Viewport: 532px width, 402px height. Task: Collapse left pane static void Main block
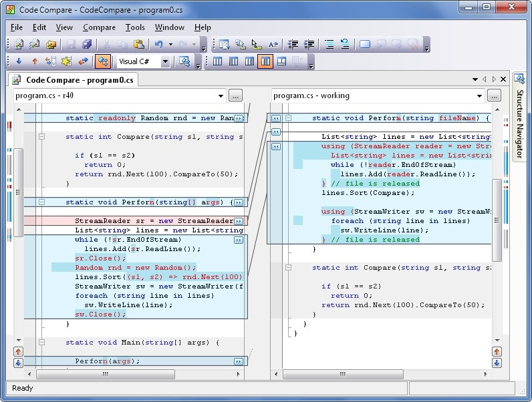(x=41, y=343)
